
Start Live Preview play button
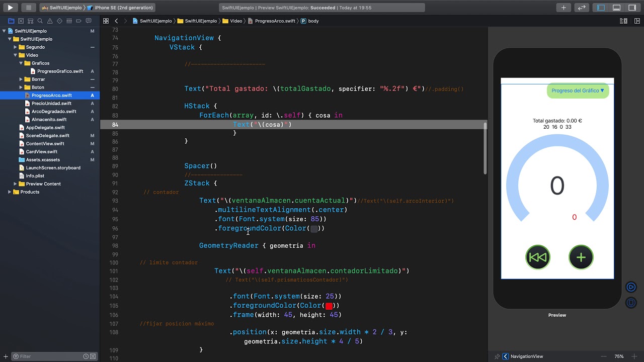[631, 287]
